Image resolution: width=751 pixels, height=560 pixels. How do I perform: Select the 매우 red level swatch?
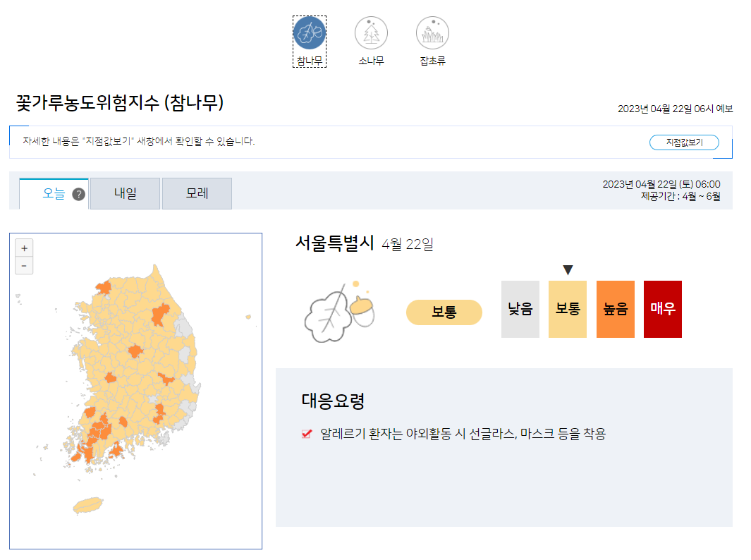click(662, 309)
